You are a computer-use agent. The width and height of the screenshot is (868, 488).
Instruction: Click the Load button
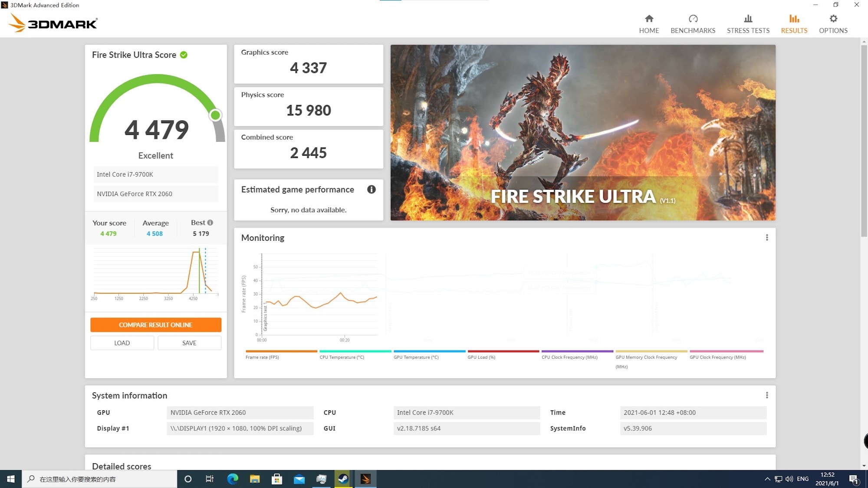click(x=122, y=343)
